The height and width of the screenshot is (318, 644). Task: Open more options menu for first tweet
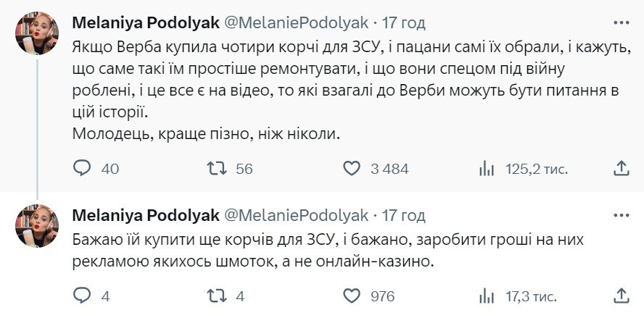point(621,23)
